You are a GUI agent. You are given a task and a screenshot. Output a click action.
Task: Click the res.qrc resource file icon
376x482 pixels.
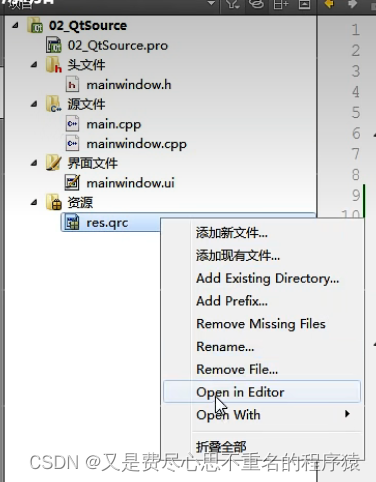[72, 222]
